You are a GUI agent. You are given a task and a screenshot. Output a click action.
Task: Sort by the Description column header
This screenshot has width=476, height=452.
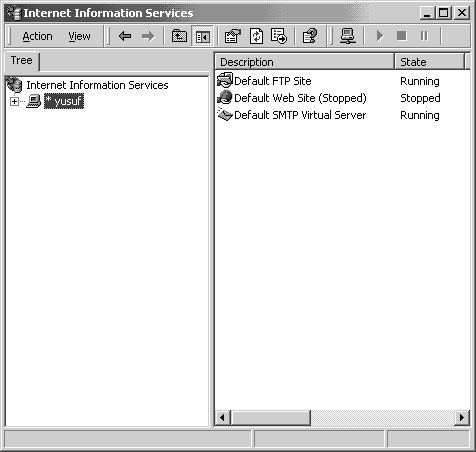pyautogui.click(x=304, y=62)
